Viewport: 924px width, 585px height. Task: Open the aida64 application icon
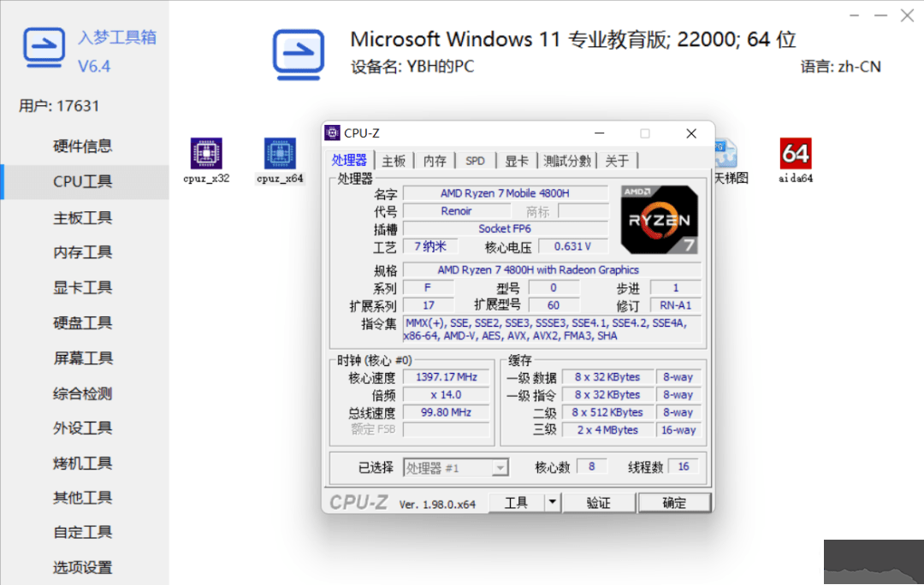coord(795,154)
